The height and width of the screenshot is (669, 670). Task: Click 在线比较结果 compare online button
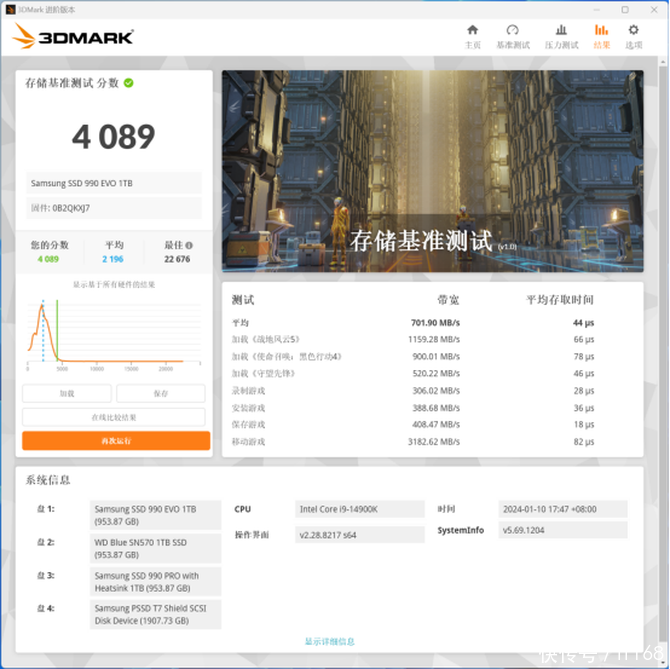[114, 417]
